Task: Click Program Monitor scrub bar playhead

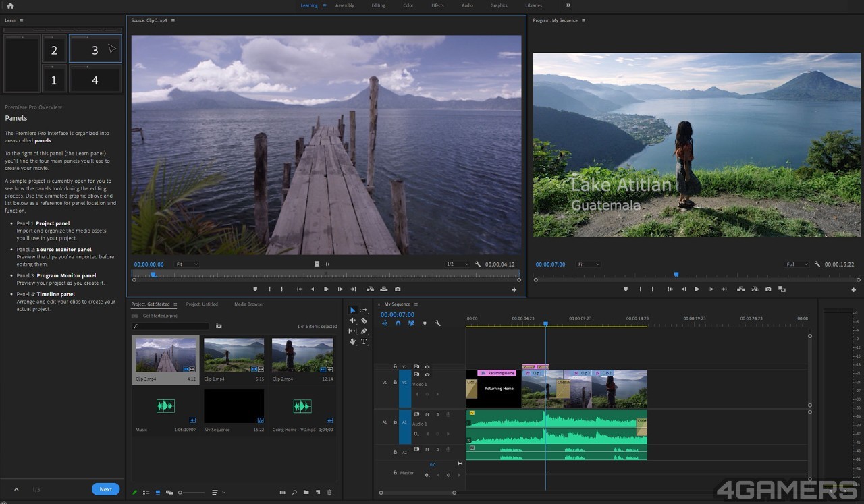Action: pos(676,275)
